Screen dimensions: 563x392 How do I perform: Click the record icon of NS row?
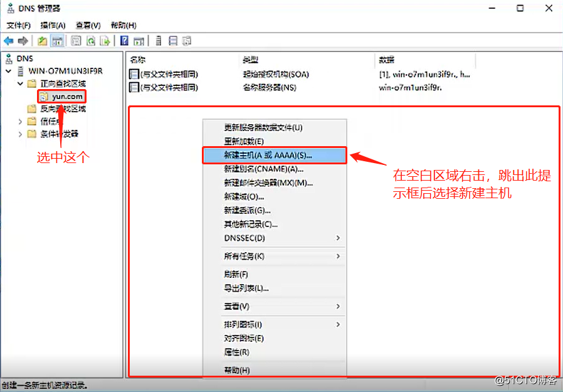coord(134,87)
